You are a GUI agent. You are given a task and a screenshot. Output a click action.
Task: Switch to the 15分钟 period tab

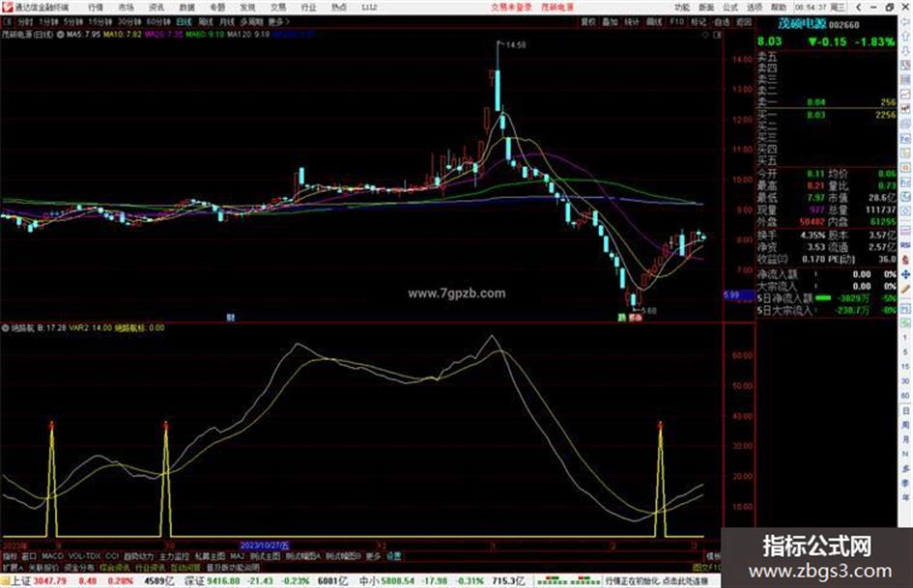(x=100, y=21)
